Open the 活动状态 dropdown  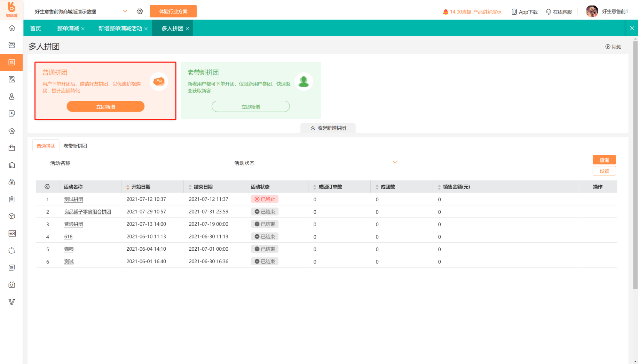click(x=329, y=163)
